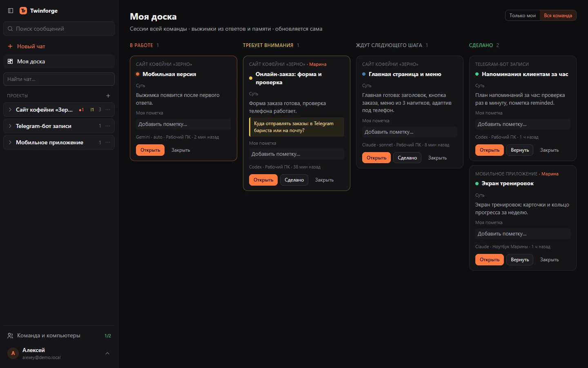
Task: Return Экран тренировок card with Вернуть
Action: [x=520, y=260]
